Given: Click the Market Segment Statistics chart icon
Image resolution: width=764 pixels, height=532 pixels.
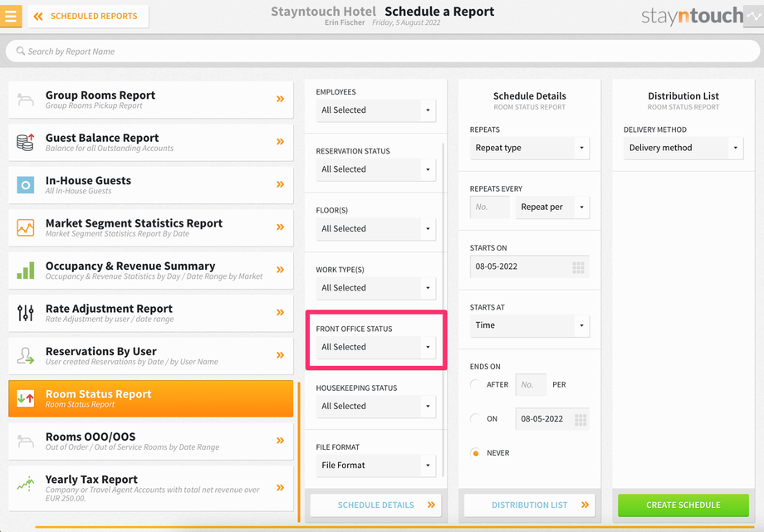Looking at the screenshot, I should pyautogui.click(x=26, y=227).
